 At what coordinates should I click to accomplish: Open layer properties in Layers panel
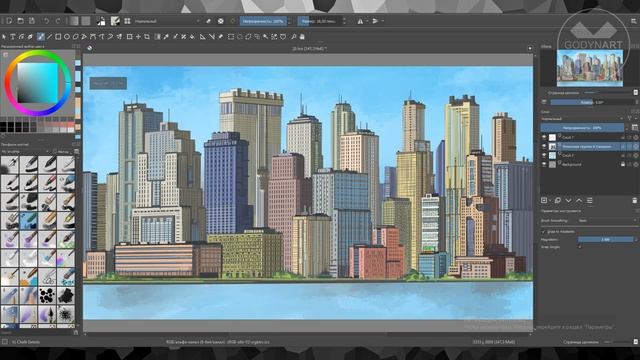589,200
